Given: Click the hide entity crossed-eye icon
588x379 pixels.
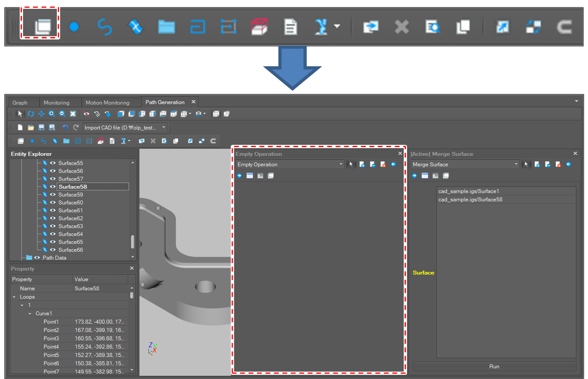Looking at the screenshot, I should tap(86, 114).
